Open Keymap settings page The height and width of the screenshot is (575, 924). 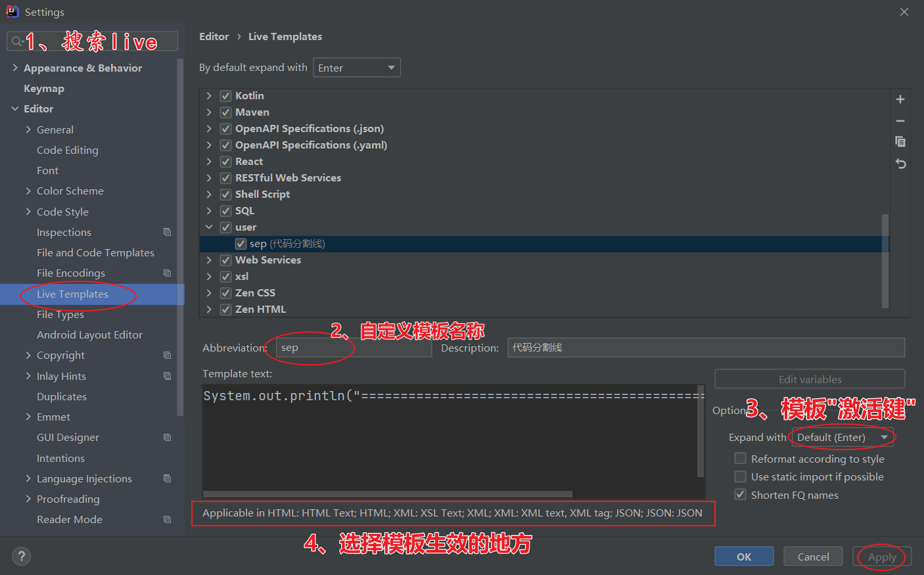tap(44, 88)
